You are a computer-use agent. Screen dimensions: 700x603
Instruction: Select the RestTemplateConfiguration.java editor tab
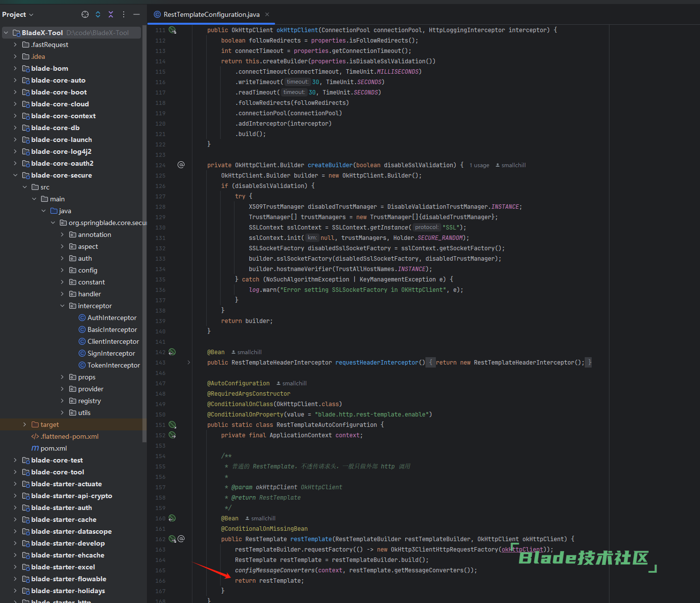(x=211, y=14)
